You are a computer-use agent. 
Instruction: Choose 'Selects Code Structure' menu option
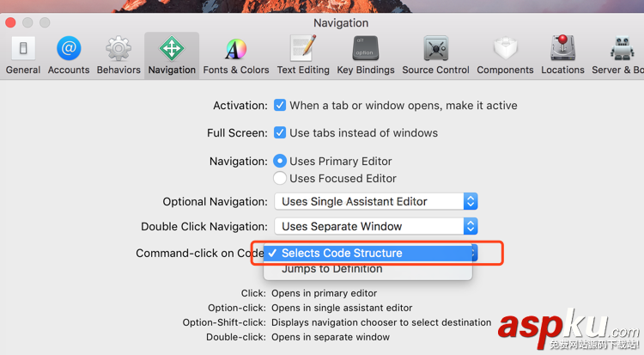coord(342,253)
